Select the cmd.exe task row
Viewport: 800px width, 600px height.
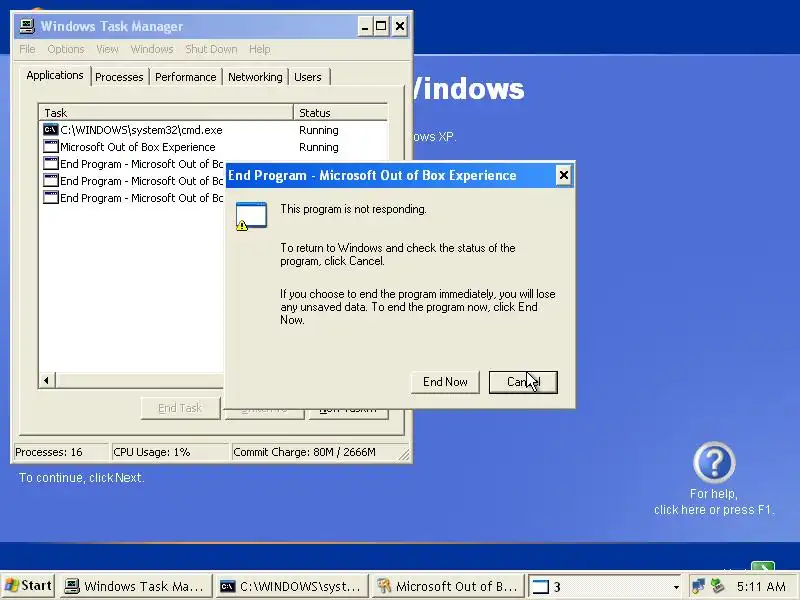click(213, 130)
